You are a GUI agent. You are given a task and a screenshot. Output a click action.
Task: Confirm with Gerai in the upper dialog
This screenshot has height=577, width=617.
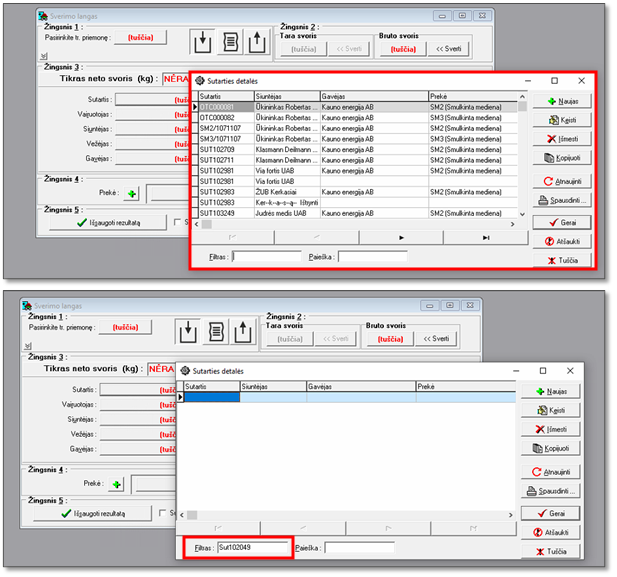tap(561, 222)
